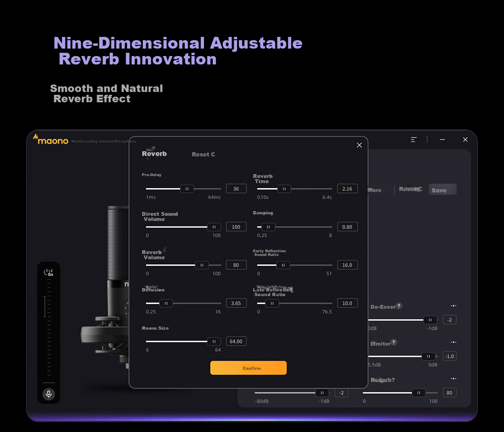Viewport: 504px width, 432px height.
Task: Click the More option in main window
Action: tap(374, 190)
